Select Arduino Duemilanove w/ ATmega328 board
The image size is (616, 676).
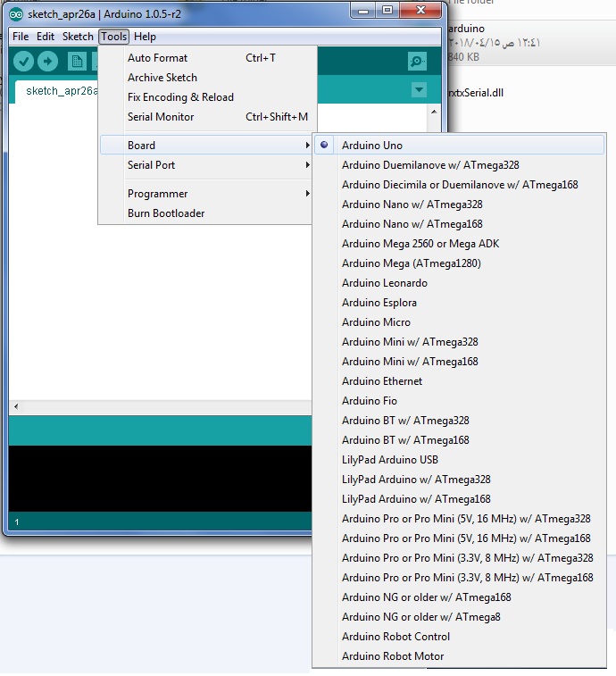tap(459, 165)
